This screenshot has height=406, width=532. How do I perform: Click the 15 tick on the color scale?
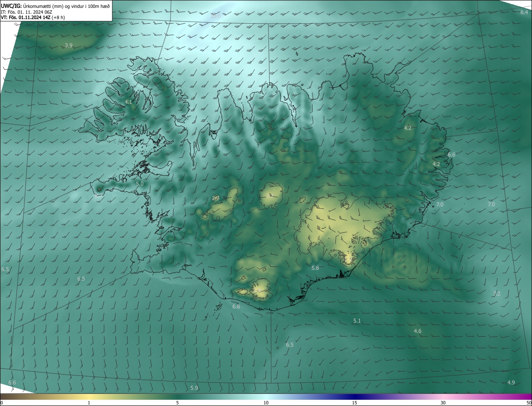click(355, 403)
